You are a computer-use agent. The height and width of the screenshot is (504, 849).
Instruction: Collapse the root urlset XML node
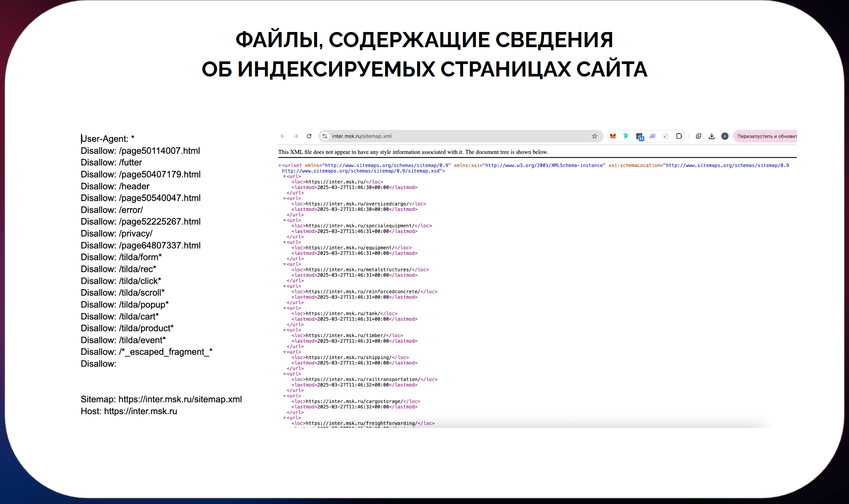(x=280, y=165)
